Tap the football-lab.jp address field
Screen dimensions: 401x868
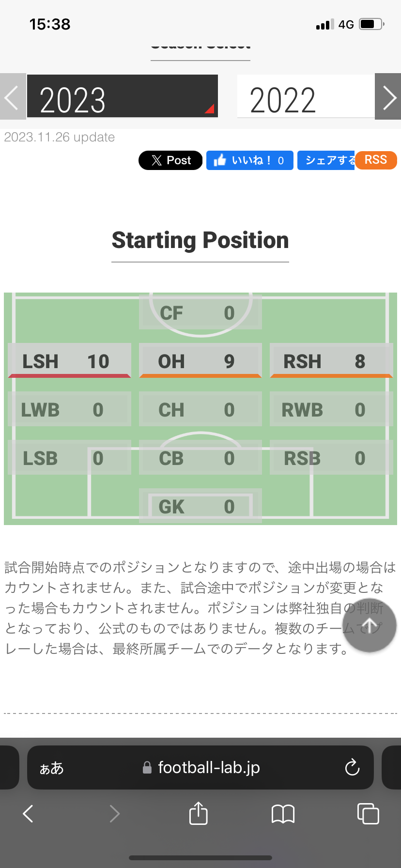(209, 768)
